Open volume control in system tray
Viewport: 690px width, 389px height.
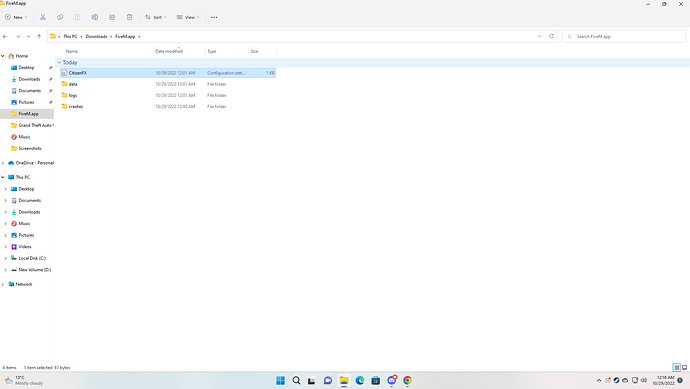click(x=644, y=381)
